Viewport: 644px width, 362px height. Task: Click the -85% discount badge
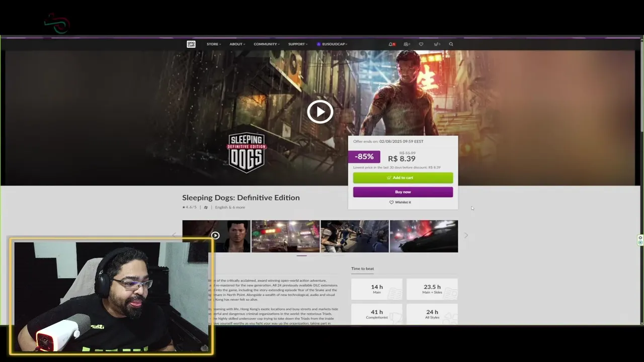(364, 156)
